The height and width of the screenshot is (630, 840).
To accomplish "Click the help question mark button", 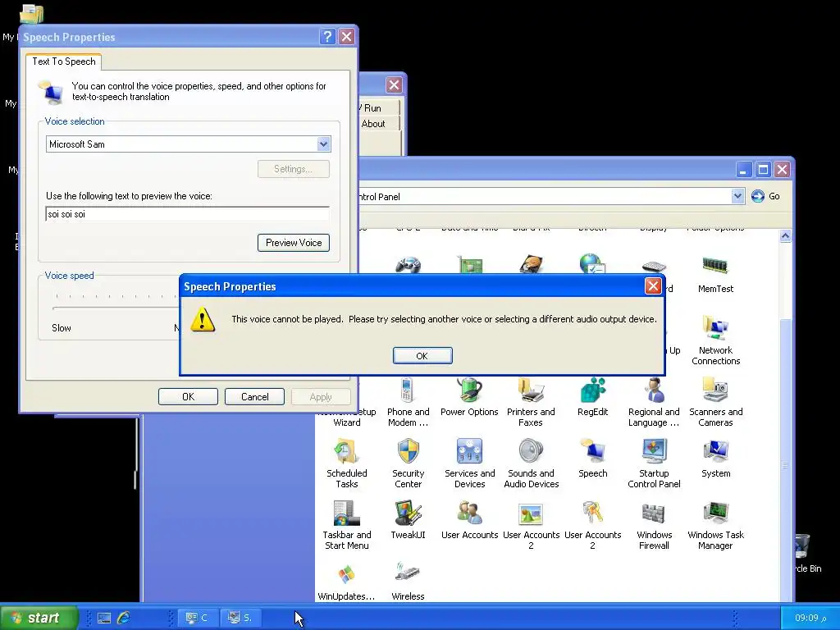I will (327, 36).
